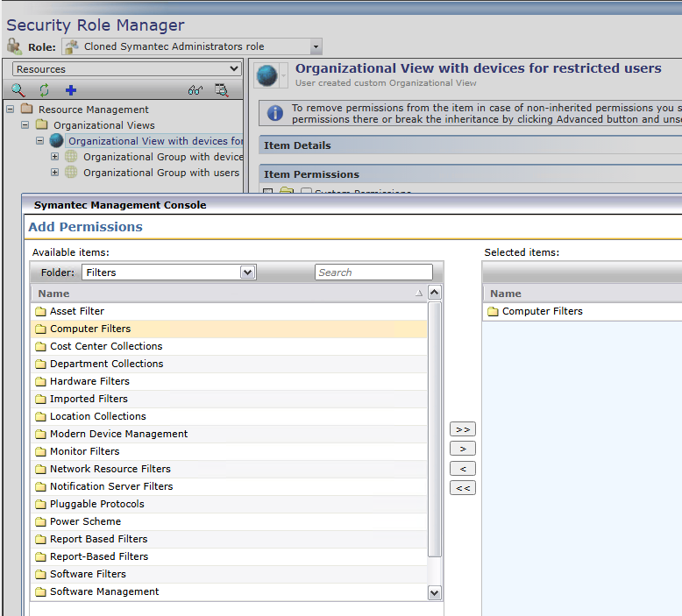Click Name column header in Selected items
682x616 pixels.
(582, 294)
